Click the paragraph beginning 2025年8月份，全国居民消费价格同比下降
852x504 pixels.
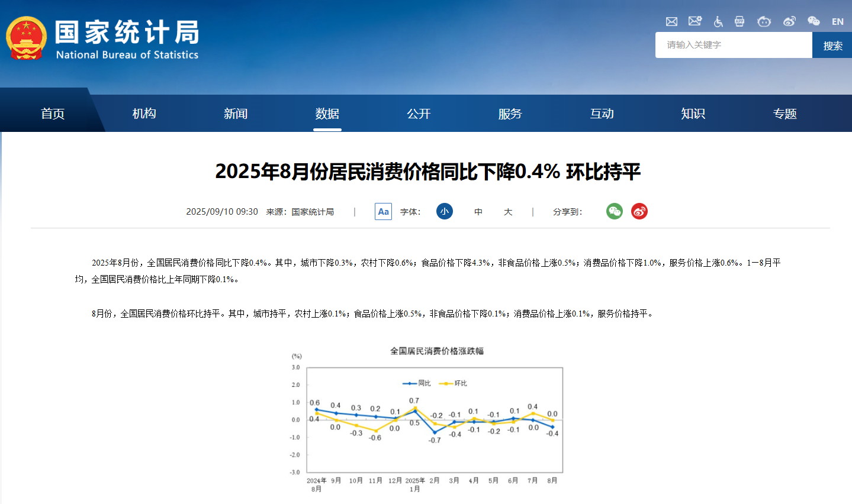click(428, 271)
